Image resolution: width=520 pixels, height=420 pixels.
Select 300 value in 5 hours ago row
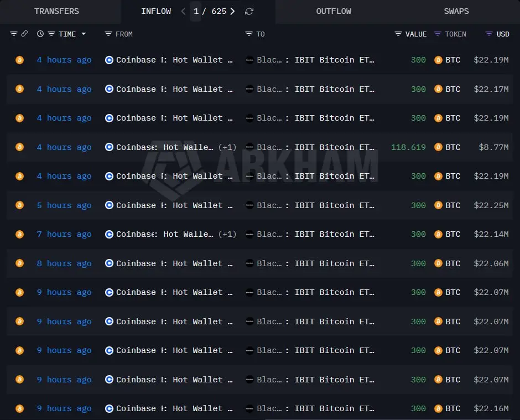(x=418, y=205)
